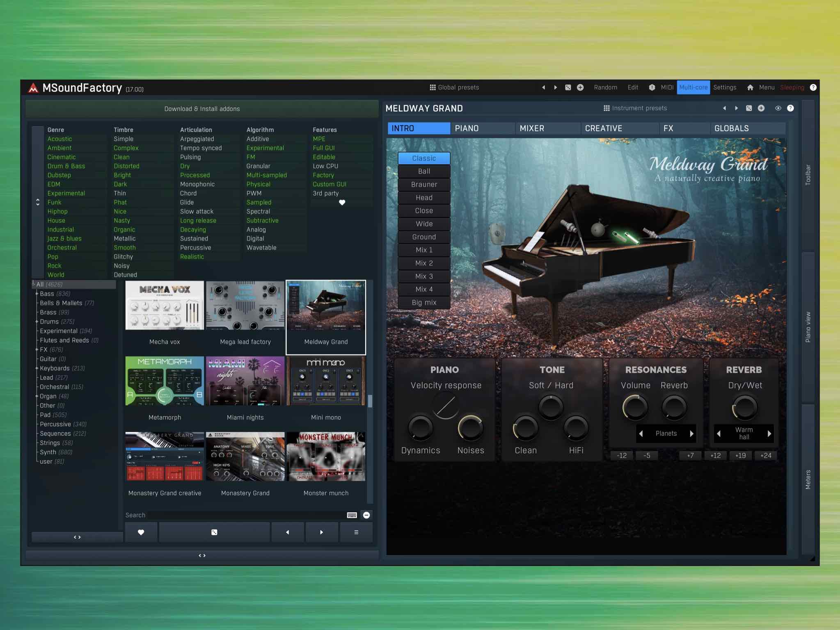Open the Settings menu in the top bar
The height and width of the screenshot is (630, 840).
tap(725, 87)
